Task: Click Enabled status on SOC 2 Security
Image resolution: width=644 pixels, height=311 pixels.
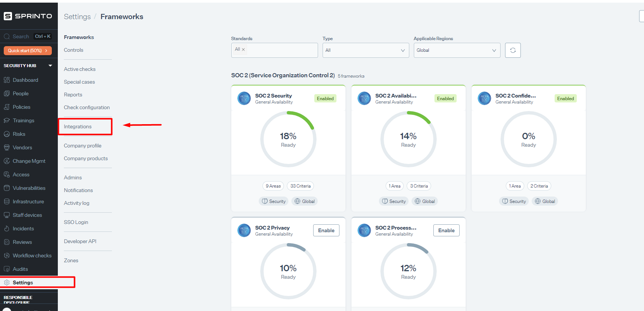Action: pos(325,99)
